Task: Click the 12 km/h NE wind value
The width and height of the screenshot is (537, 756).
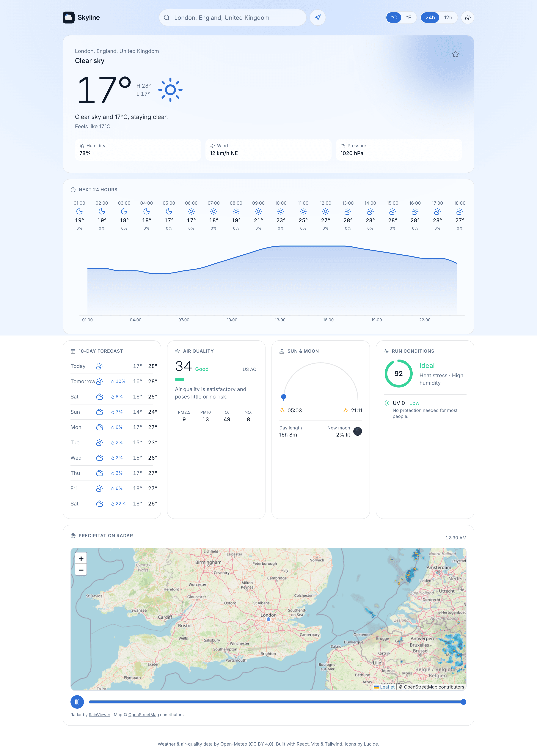Action: coord(224,153)
